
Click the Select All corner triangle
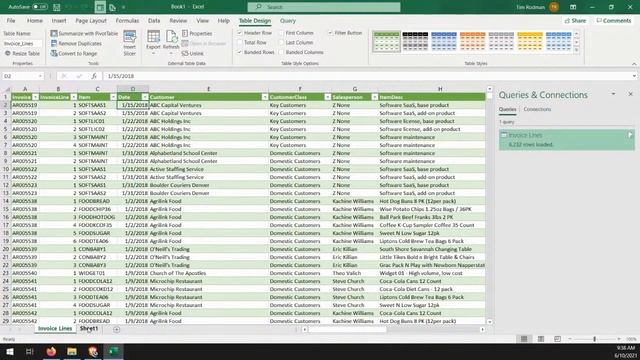click(6, 89)
